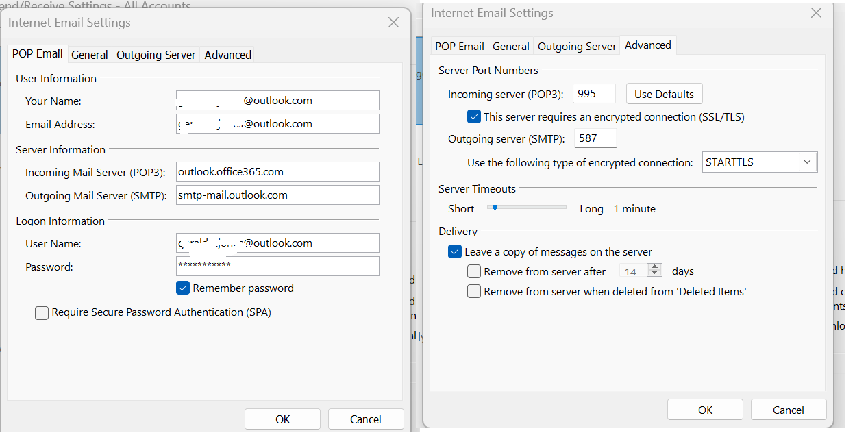Screen dimensions: 868x433
Task: Select the POP Email tab in right dialog
Action: [459, 46]
